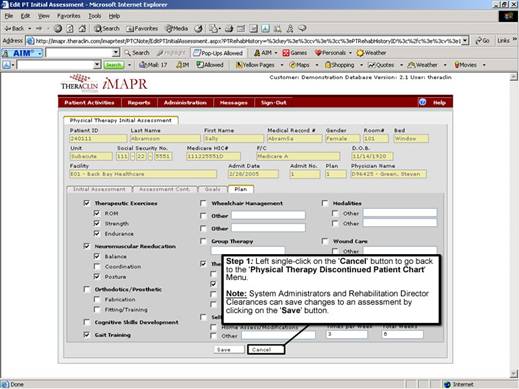Toggle the Endurance checkbox
The height and width of the screenshot is (389, 519).
click(x=97, y=233)
